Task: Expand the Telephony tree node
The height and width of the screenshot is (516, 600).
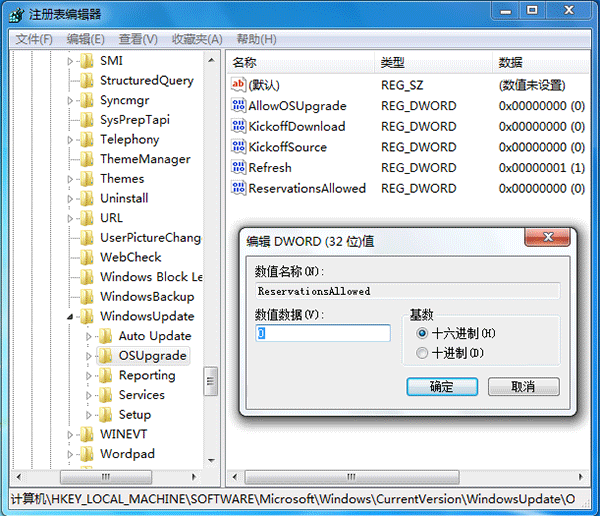Action: tap(70, 140)
